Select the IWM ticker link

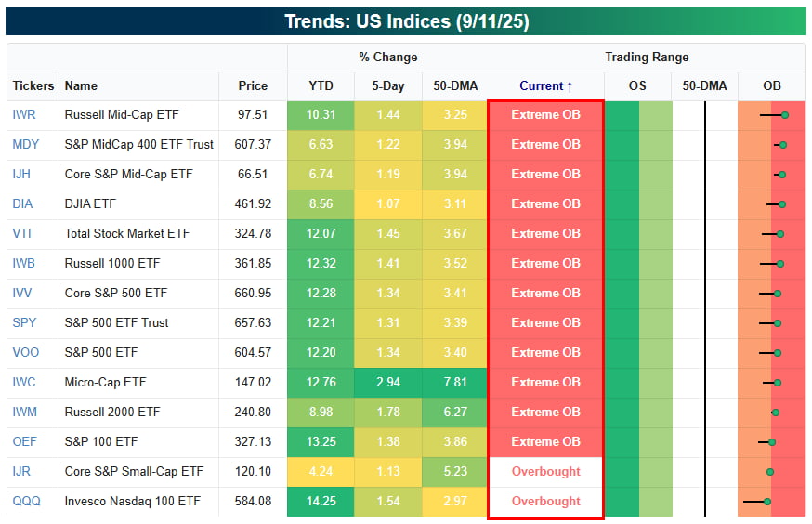pyautogui.click(x=25, y=413)
